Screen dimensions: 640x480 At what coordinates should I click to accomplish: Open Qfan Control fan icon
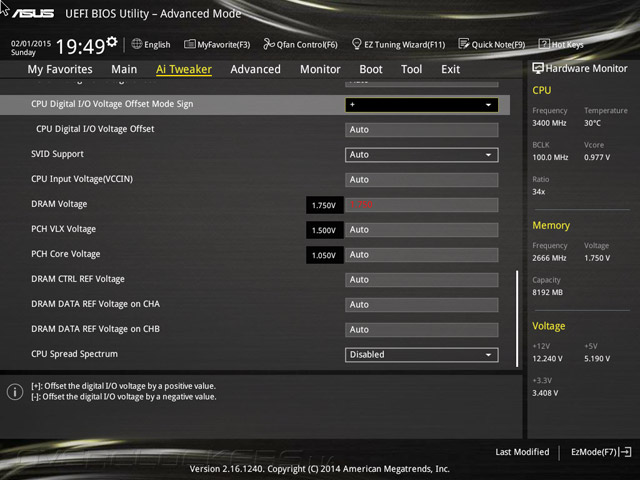[x=269, y=44]
